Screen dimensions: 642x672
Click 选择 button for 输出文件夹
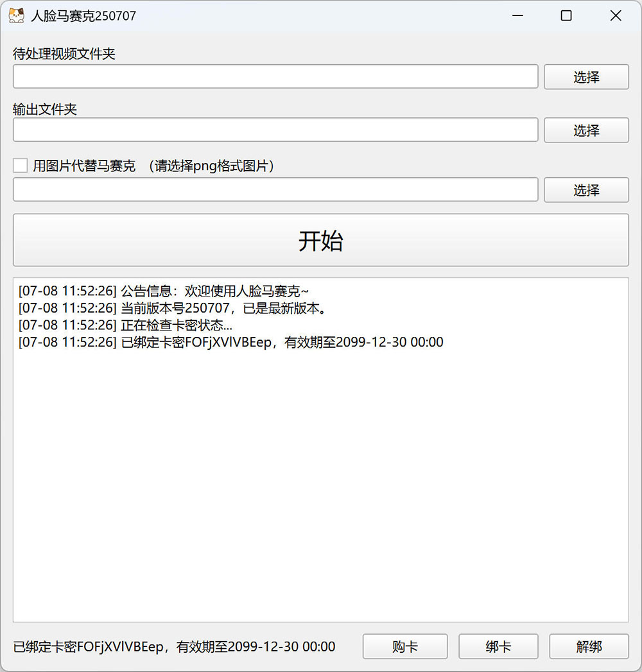pos(586,130)
